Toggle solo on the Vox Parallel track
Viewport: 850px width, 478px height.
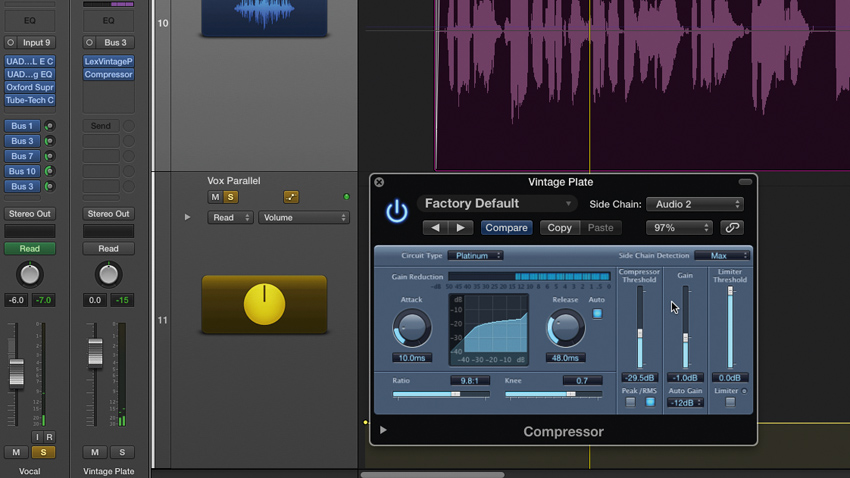230,197
